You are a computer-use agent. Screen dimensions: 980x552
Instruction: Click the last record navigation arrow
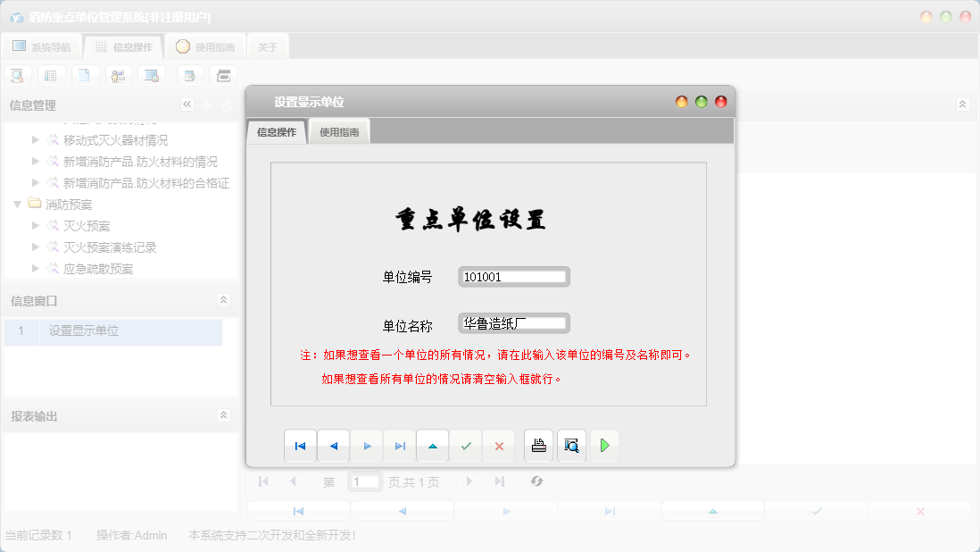(x=400, y=445)
